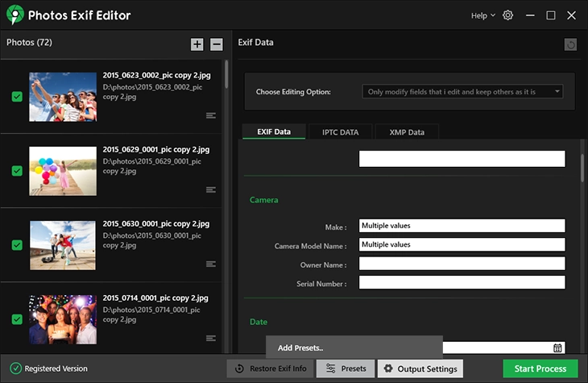Switch to the XMP Data tab
588x383 pixels.
point(407,131)
